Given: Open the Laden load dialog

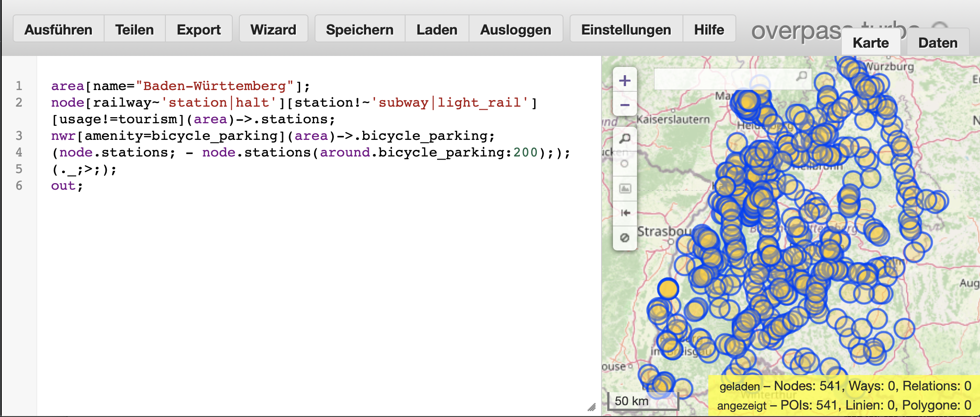Looking at the screenshot, I should pyautogui.click(x=437, y=30).
